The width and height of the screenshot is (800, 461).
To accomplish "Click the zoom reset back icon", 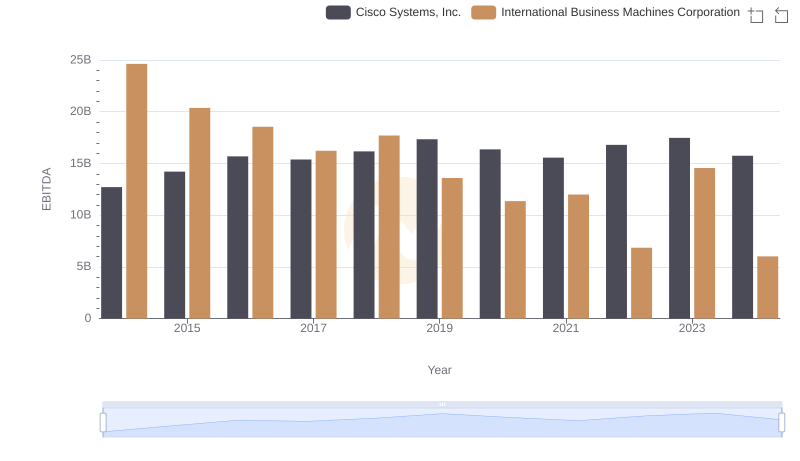I will [781, 15].
